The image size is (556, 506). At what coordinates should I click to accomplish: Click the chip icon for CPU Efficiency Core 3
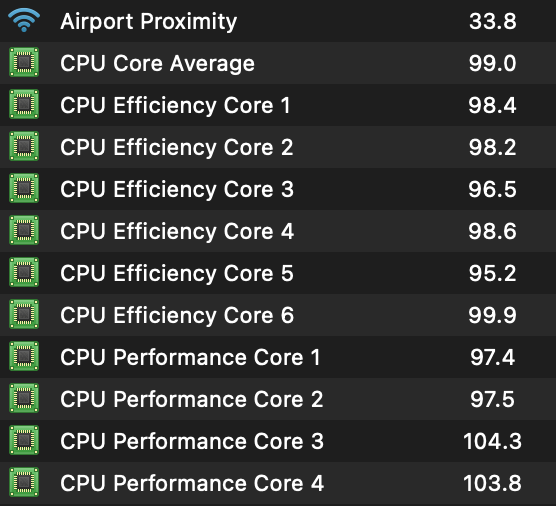tap(24, 188)
